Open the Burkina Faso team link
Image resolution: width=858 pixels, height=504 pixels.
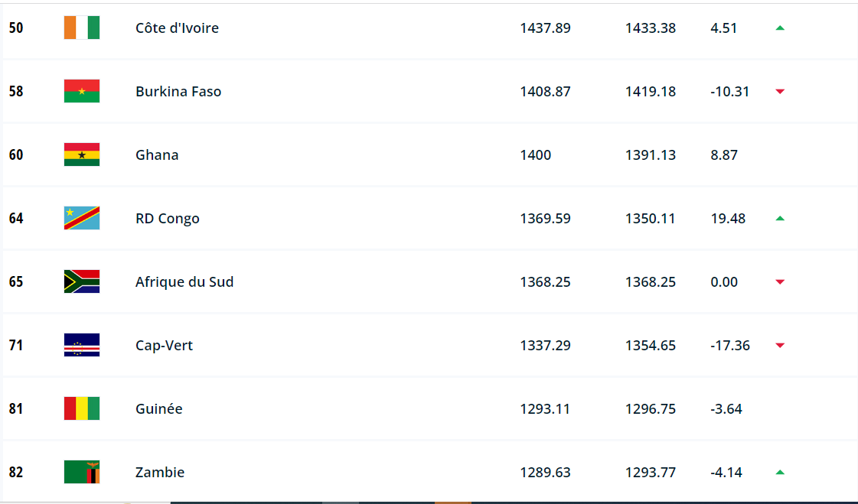tap(178, 91)
